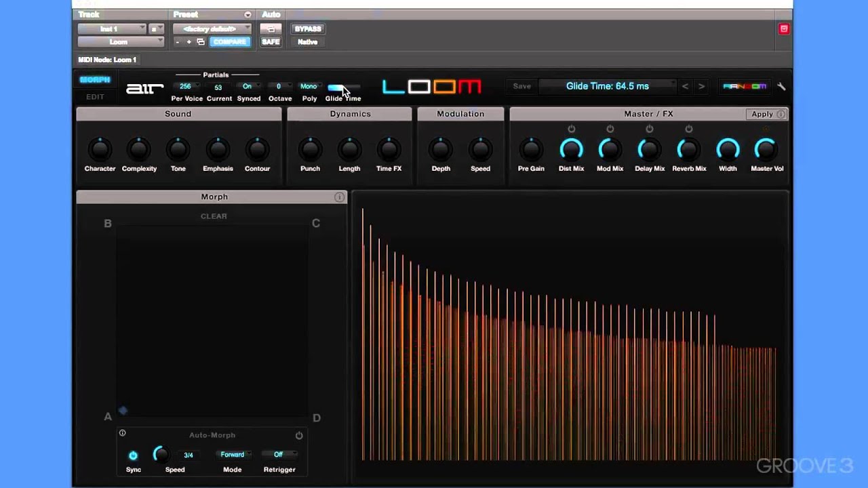This screenshot has width=868, height=488.
Task: Open the Preset menu arrow
Action: pyautogui.click(x=248, y=15)
